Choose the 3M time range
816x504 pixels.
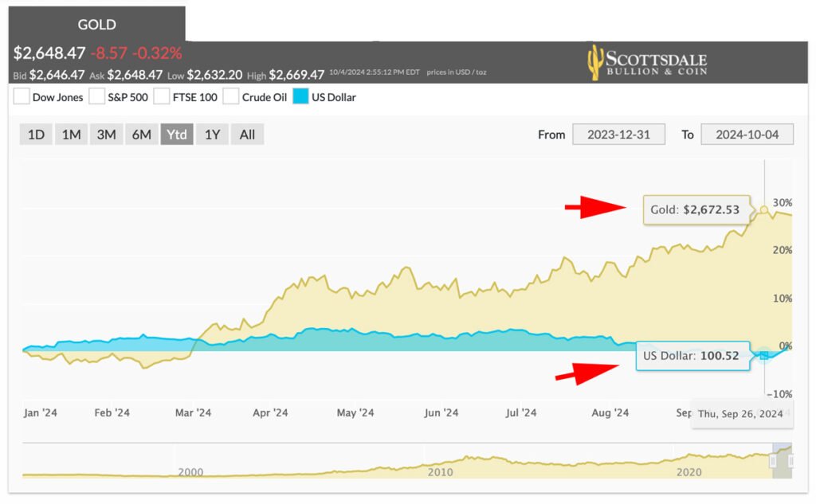point(106,135)
